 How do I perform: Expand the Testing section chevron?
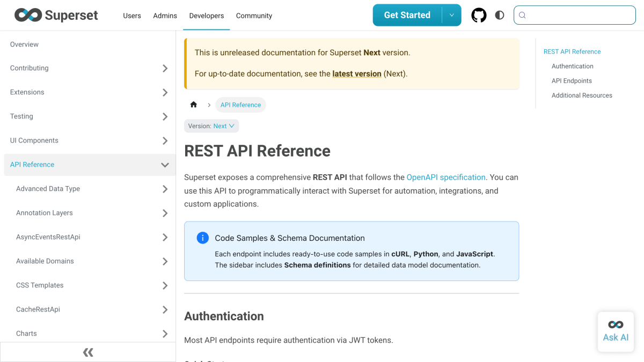click(165, 116)
